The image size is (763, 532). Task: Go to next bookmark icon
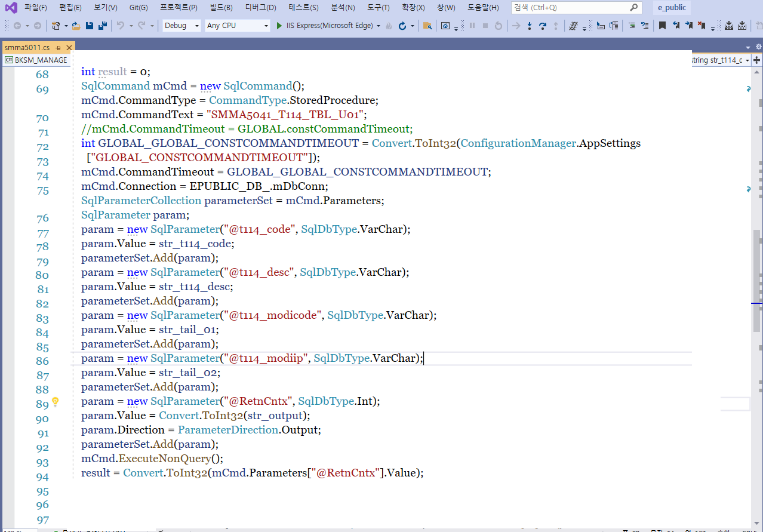click(689, 26)
